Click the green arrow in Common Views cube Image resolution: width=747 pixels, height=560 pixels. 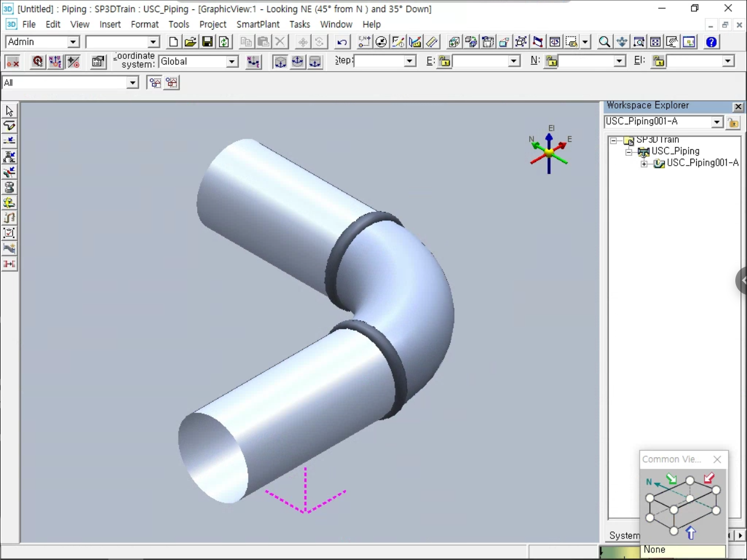[x=672, y=479]
